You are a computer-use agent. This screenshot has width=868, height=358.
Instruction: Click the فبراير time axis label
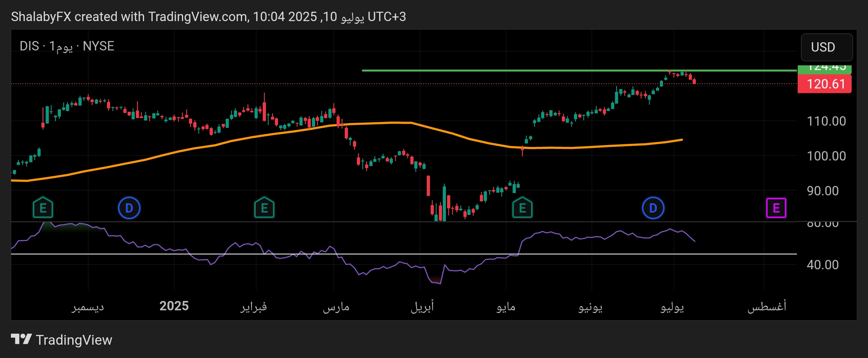tap(254, 306)
